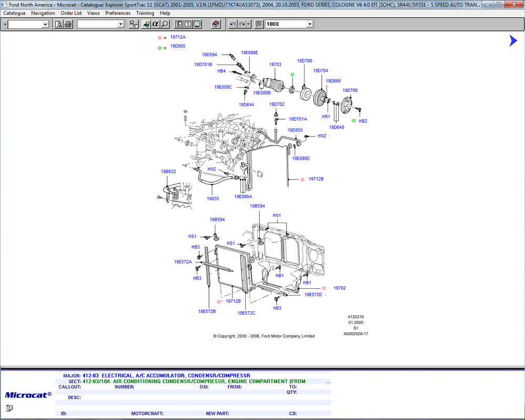This screenshot has width=525, height=420.
Task: Click the 19712A legend part link
Action: [x=178, y=37]
